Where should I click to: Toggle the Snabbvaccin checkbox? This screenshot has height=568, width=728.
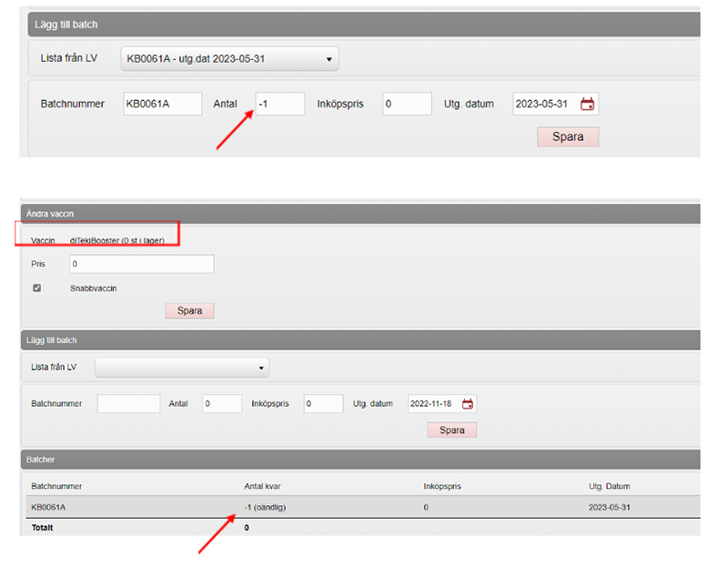[x=37, y=289]
